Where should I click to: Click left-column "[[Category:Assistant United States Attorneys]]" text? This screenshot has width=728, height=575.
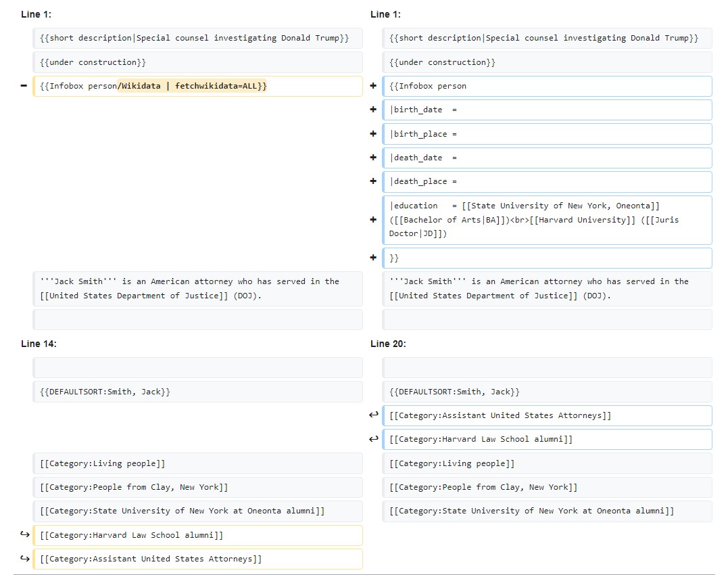click(151, 559)
